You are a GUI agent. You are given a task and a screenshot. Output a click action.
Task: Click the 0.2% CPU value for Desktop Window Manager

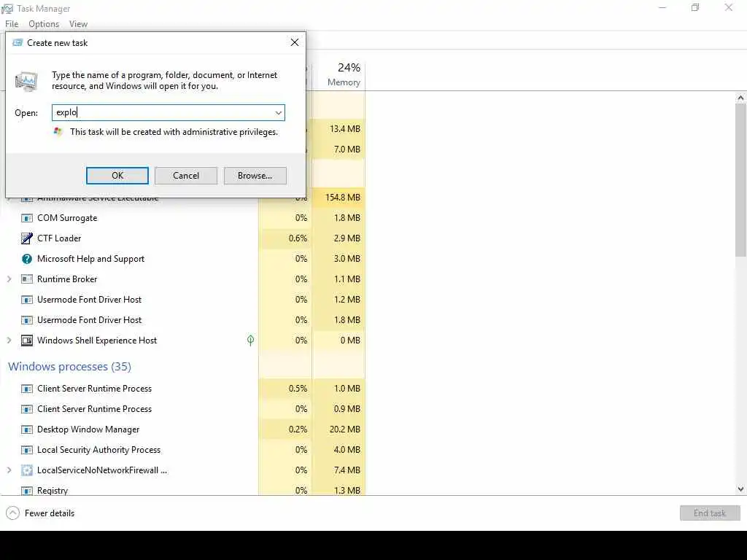click(298, 429)
